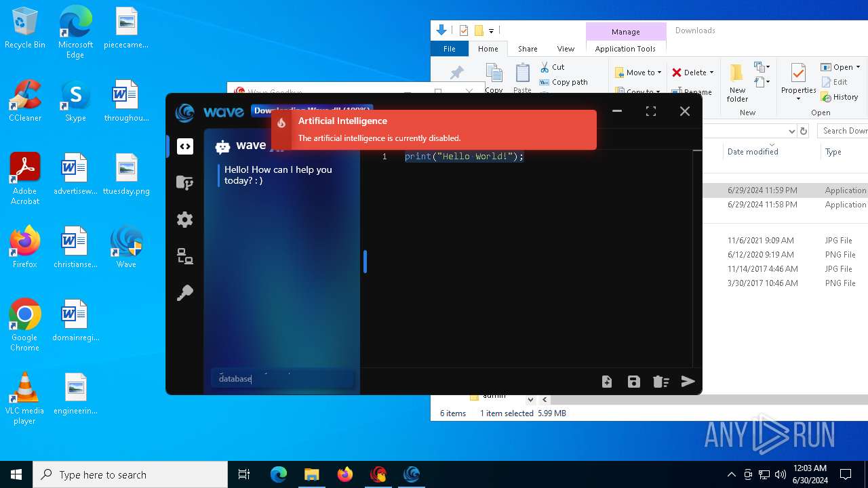
Task: Open the network devices icon in Wave sidebar
Action: (x=184, y=256)
